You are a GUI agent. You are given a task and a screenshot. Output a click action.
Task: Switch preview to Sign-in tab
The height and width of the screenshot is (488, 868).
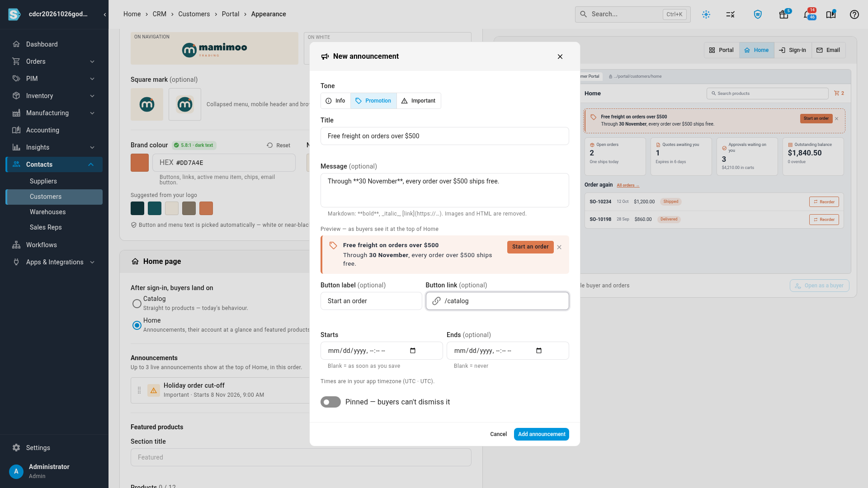(x=793, y=50)
